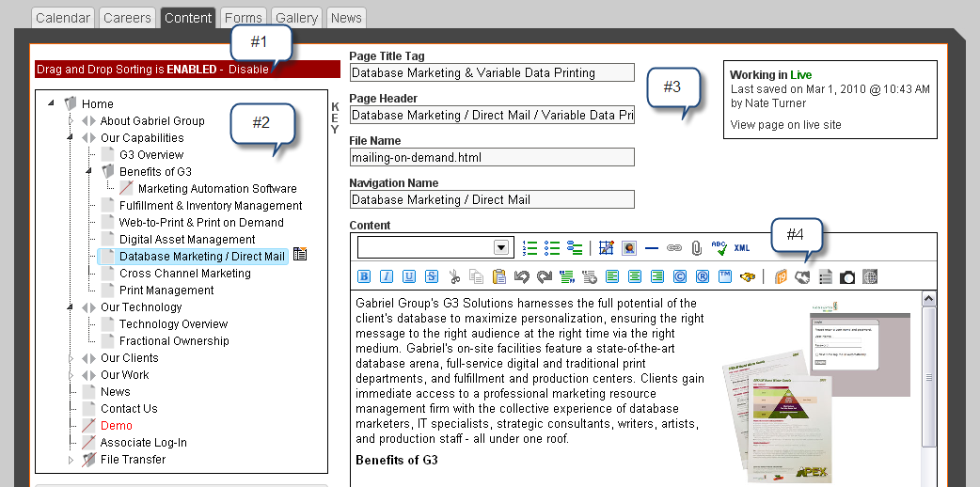Select the Content tab
Viewport: 980px width, 487px height.
(x=188, y=18)
